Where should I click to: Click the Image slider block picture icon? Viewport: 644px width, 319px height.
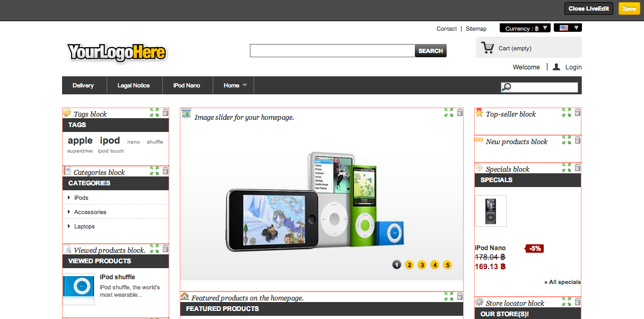[186, 113]
